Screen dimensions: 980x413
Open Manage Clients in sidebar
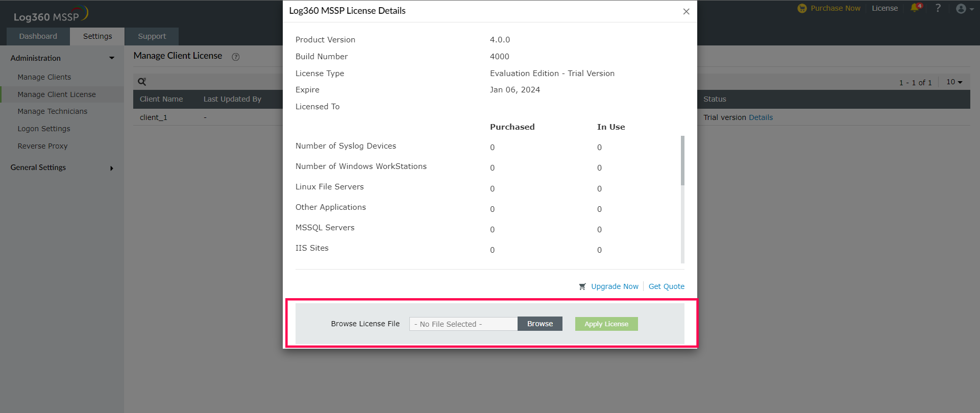(44, 77)
